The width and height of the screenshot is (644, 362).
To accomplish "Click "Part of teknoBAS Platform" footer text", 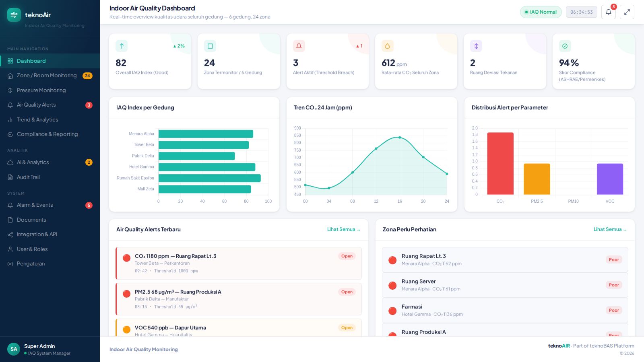I will pos(604,346).
